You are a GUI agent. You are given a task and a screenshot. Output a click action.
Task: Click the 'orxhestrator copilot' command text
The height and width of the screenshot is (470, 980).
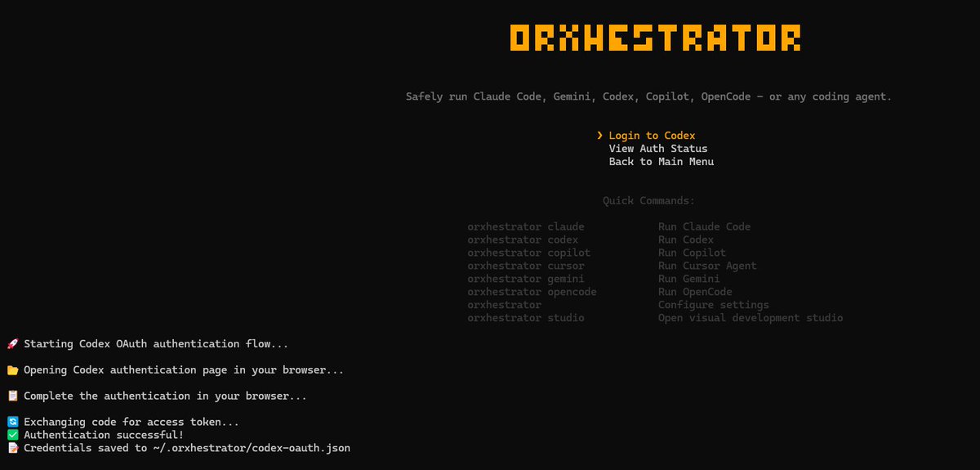529,253
